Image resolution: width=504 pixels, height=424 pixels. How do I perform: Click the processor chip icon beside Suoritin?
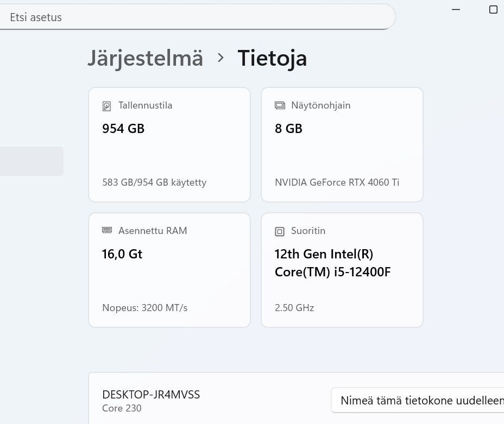[x=280, y=231]
